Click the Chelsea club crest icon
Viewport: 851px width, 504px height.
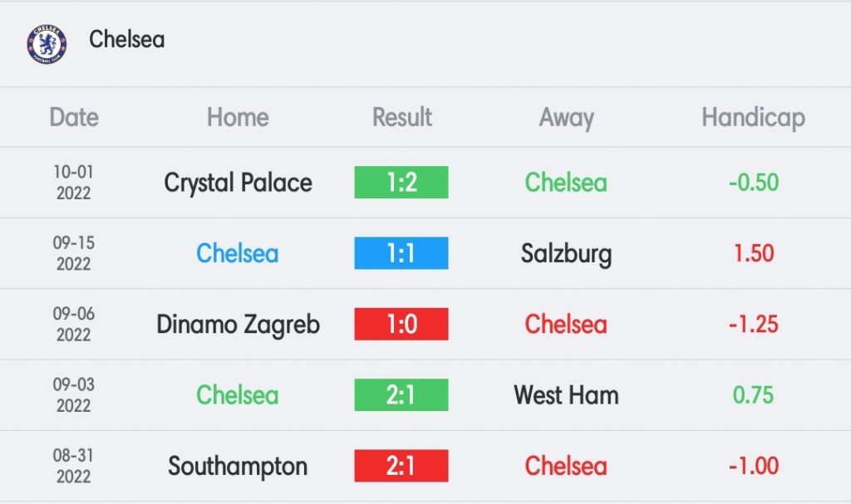(47, 43)
